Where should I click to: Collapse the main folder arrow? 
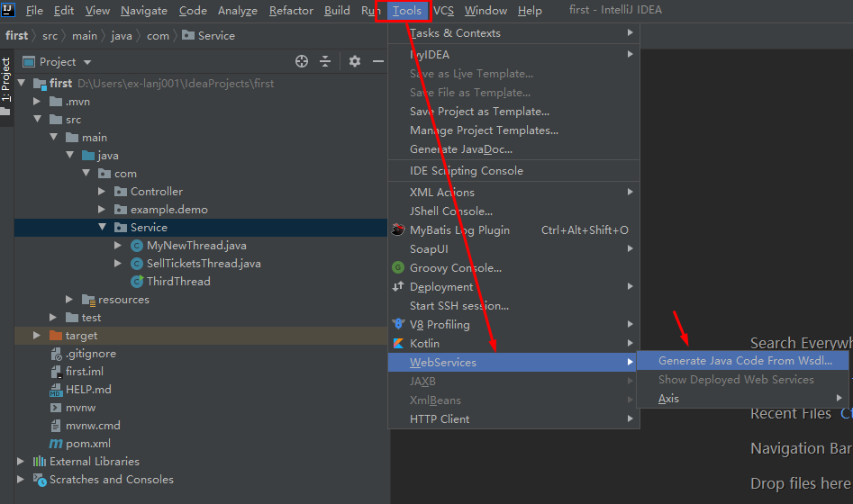coord(53,137)
